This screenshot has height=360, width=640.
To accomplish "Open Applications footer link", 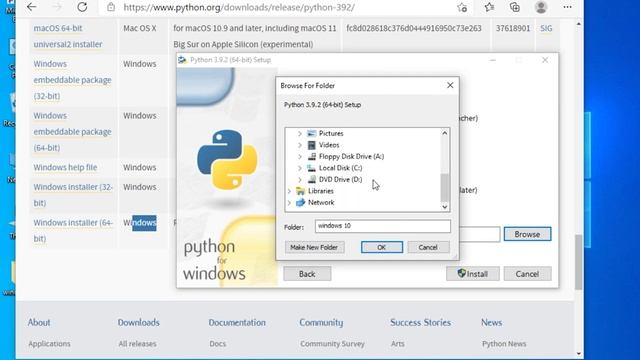I will [49, 344].
